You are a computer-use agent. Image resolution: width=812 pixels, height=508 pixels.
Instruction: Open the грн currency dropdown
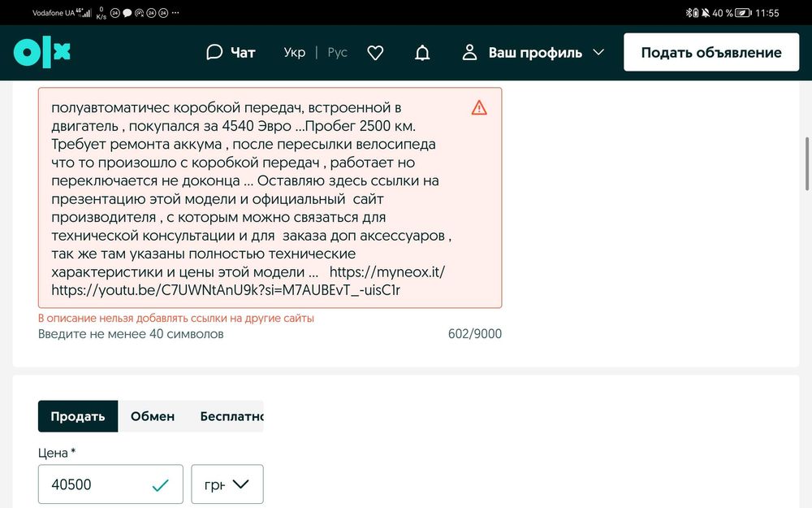227,484
